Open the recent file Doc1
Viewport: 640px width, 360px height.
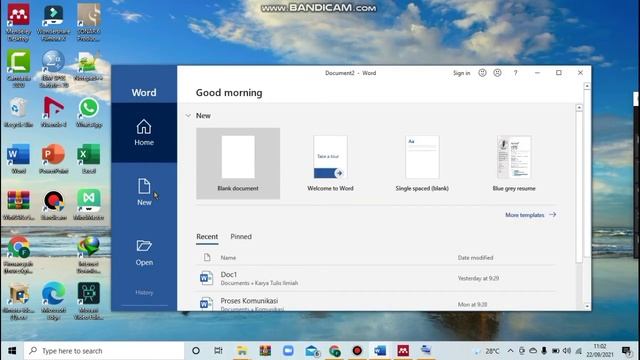click(376, 278)
